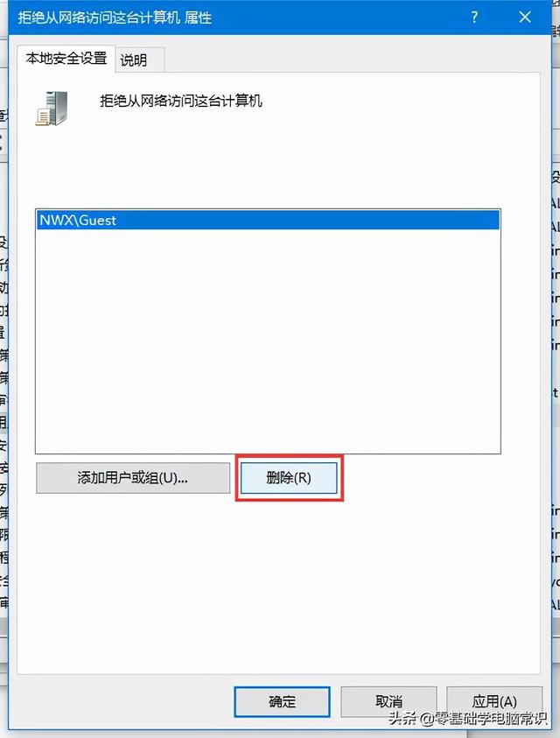Click the question mark help button

(x=474, y=18)
